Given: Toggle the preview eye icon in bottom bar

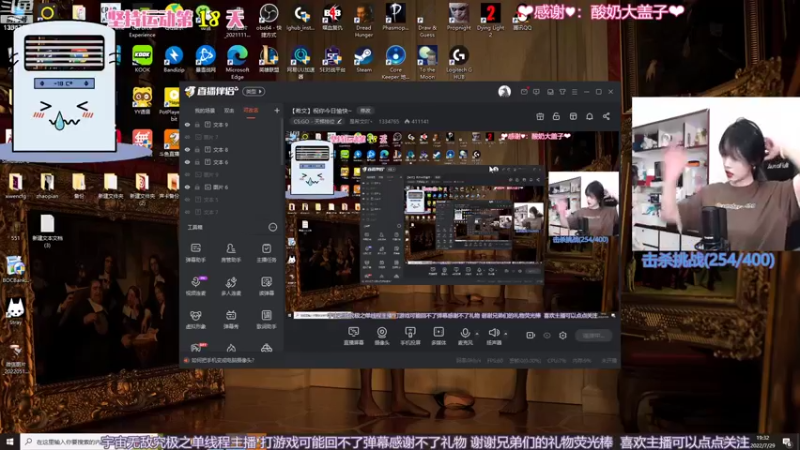Looking at the screenshot, I should coord(547,335).
